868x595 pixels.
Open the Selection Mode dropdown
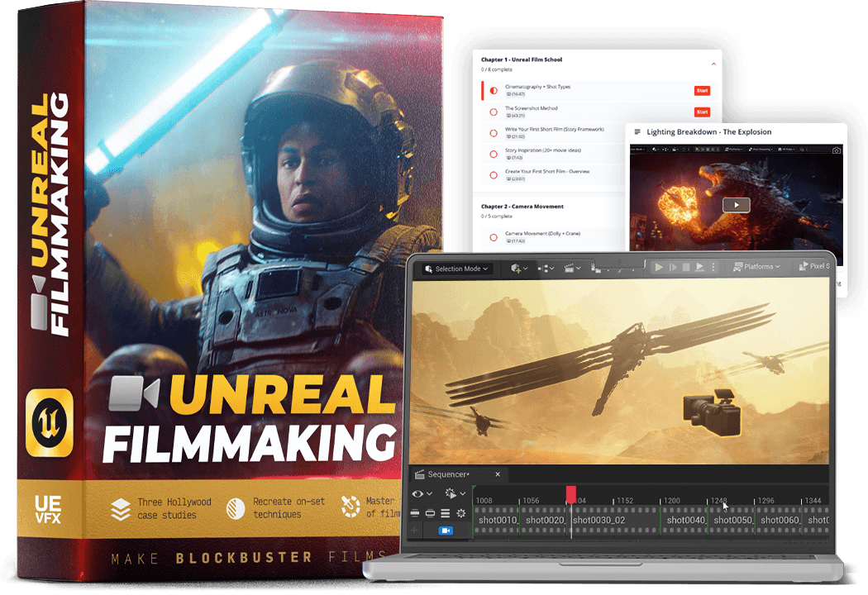(456, 269)
